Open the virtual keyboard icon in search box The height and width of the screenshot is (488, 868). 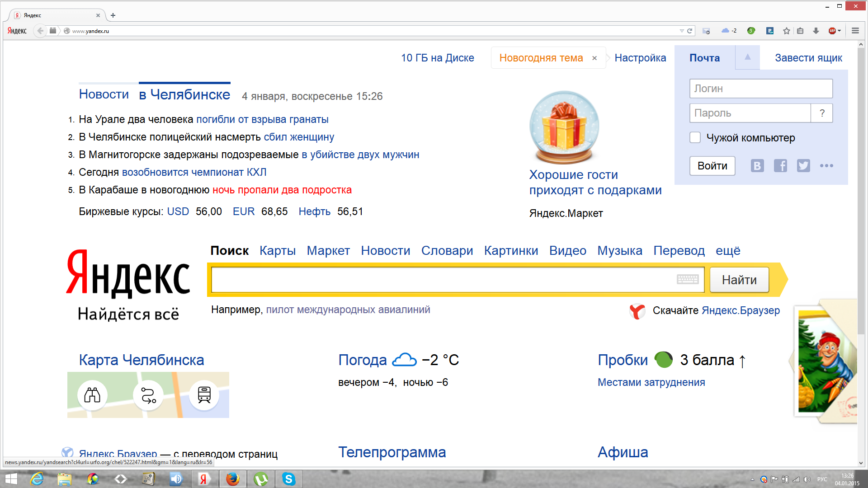(688, 280)
